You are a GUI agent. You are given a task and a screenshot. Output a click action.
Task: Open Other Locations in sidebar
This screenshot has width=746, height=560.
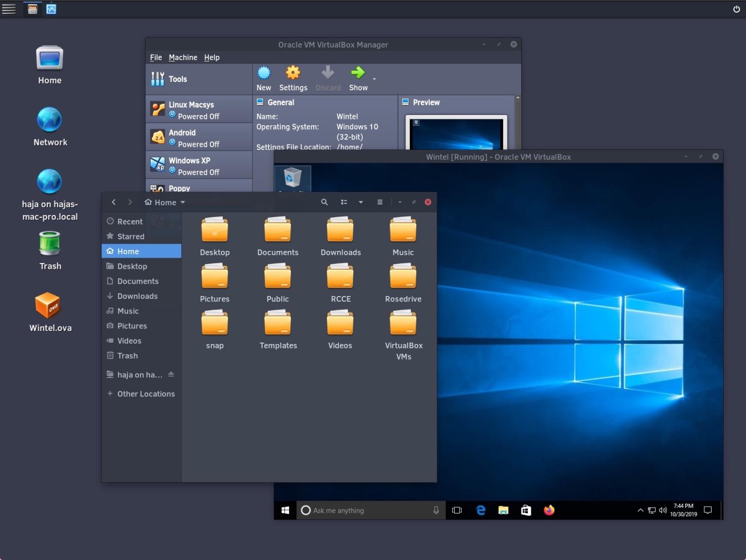(146, 394)
